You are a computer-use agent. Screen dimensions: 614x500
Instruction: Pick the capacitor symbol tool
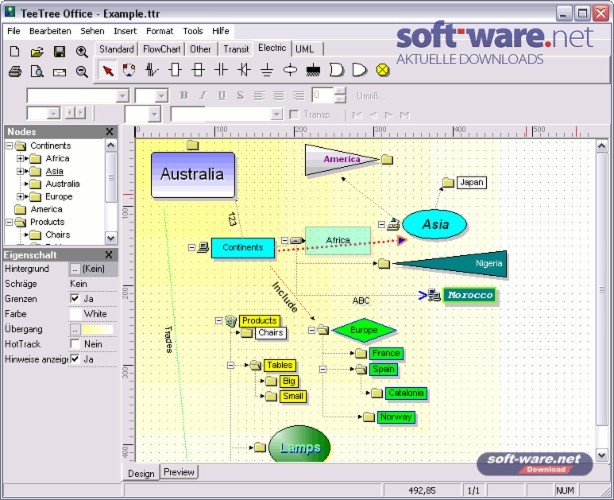pyautogui.click(x=221, y=70)
